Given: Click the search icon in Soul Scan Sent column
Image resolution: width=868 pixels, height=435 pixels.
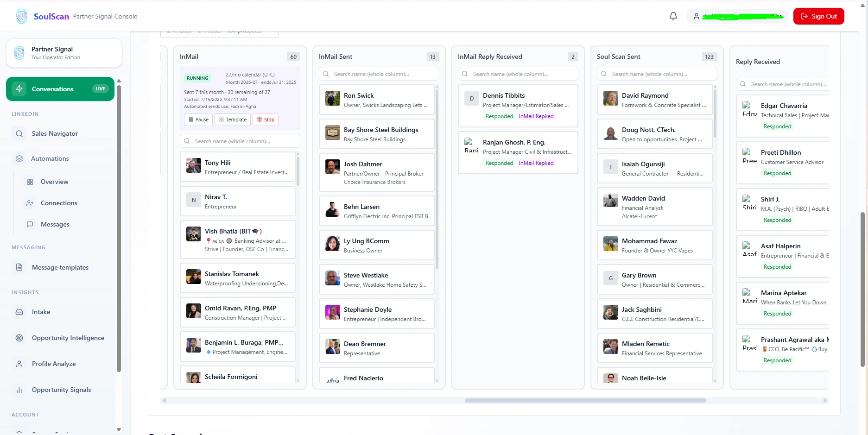Looking at the screenshot, I should point(604,74).
